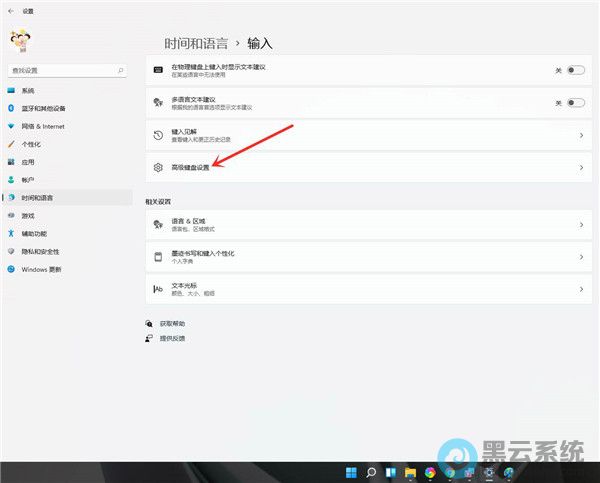This screenshot has height=483, width=600.
Task: Click the Wi-Fi icon beside 网络 & Internet
Action: (x=11, y=126)
